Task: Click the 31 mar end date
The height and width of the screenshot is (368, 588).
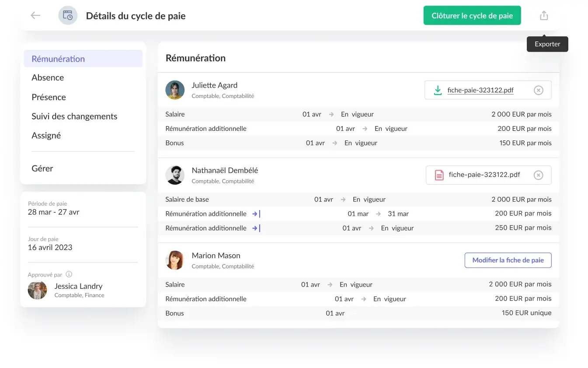Action: point(398,214)
